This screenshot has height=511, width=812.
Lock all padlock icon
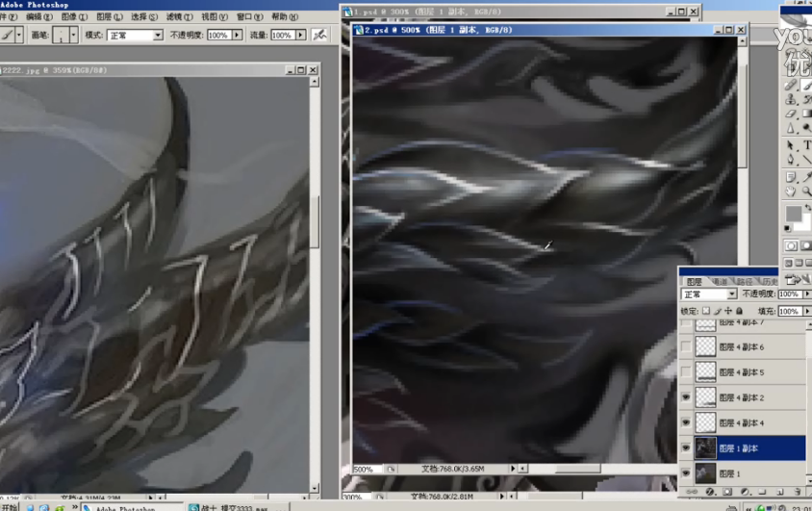(x=740, y=311)
